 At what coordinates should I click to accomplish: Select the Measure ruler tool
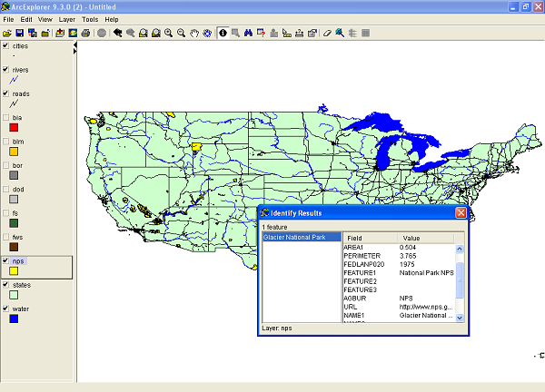coord(287,34)
